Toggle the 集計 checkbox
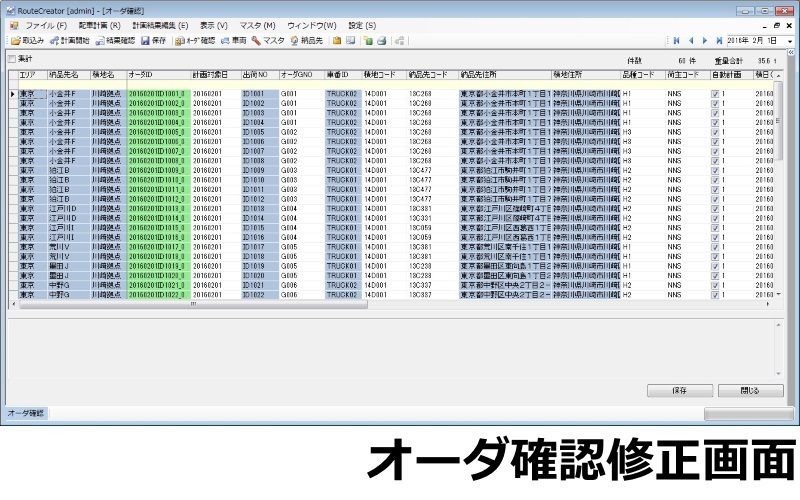800x500 pixels. tap(12, 60)
